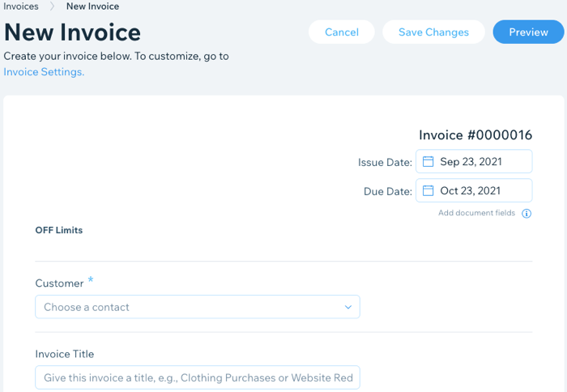This screenshot has width=567, height=392.
Task: Click the Customer field label
Action: point(59,283)
